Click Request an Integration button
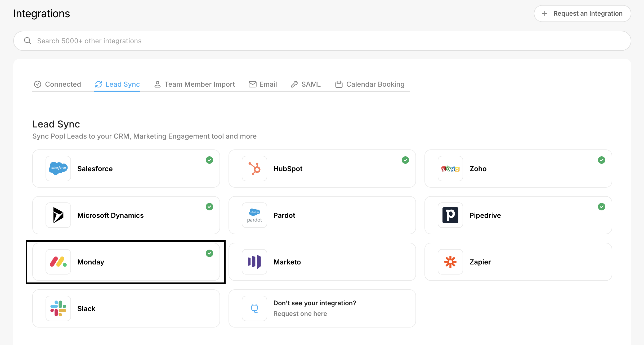Viewport: 644px width, 345px height. coord(582,14)
